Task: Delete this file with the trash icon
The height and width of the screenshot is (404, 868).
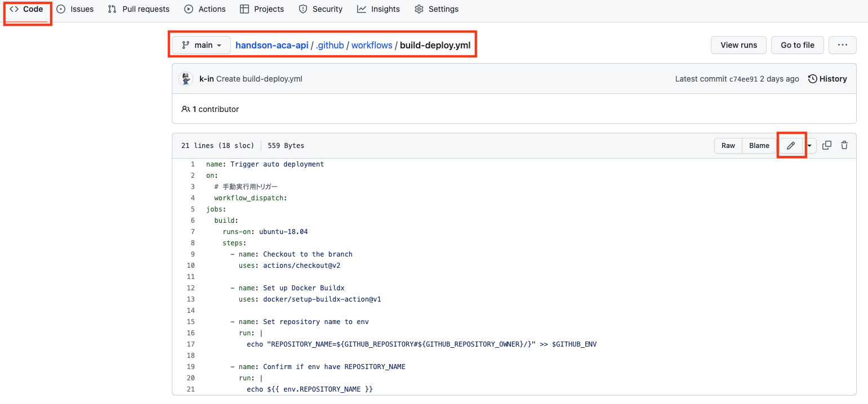Action: click(844, 145)
